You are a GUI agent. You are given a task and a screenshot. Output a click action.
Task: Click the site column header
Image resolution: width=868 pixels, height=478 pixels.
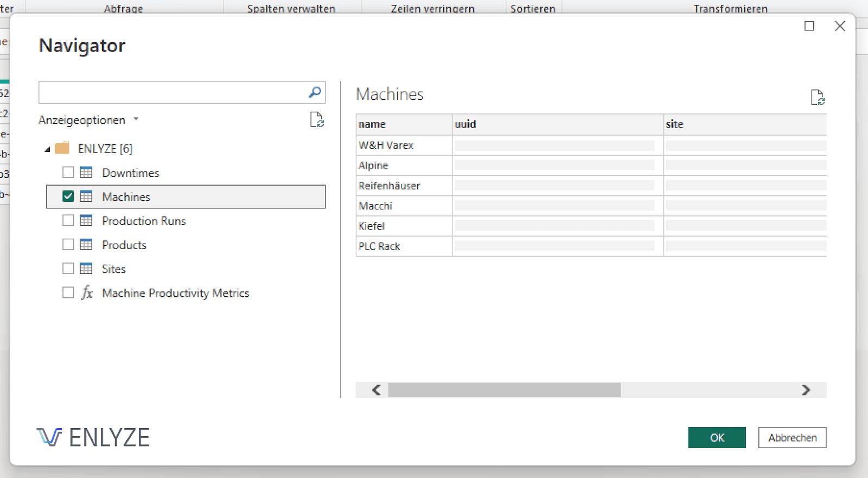click(745, 124)
